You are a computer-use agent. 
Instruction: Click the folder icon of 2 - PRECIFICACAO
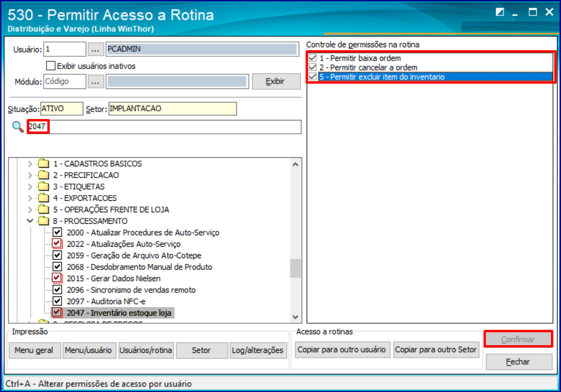pos(44,175)
